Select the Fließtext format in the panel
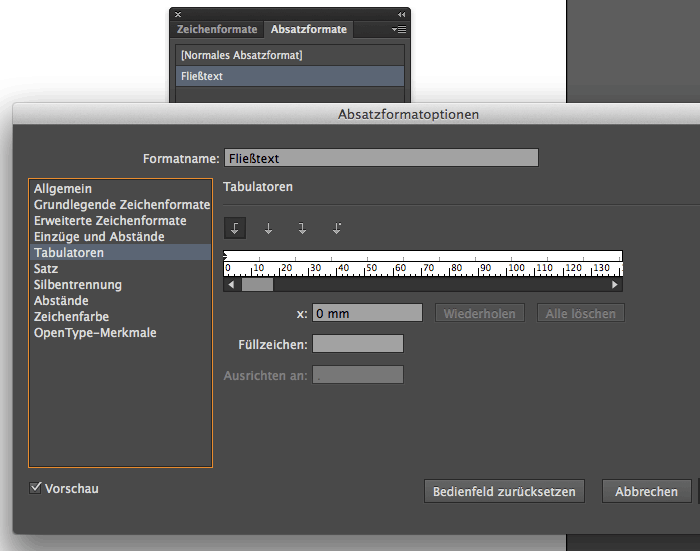The height and width of the screenshot is (551, 700). (x=290, y=76)
